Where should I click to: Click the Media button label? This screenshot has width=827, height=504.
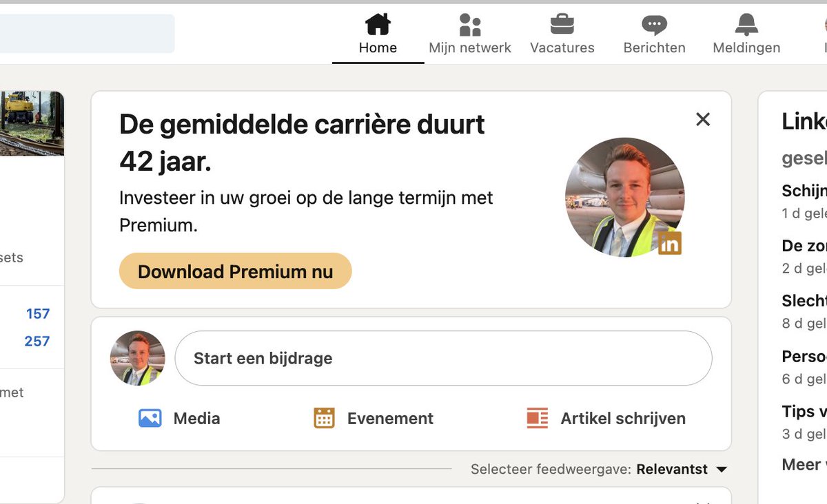pos(197,419)
